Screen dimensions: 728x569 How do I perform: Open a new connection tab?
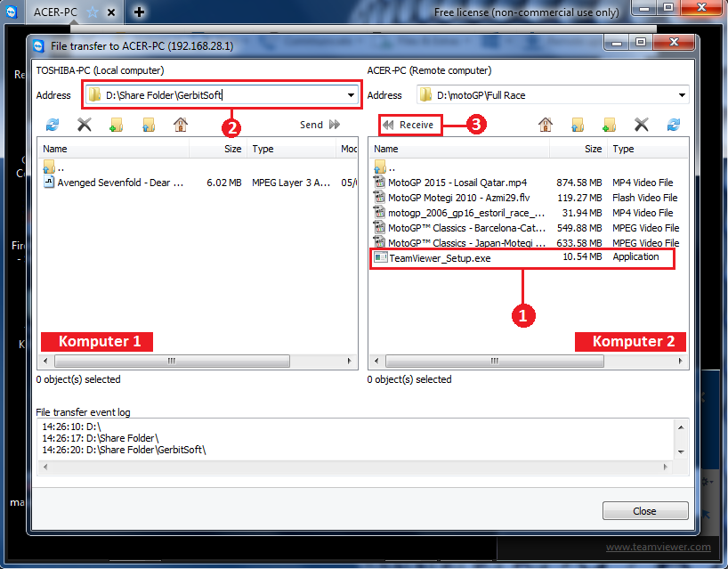coord(137,12)
